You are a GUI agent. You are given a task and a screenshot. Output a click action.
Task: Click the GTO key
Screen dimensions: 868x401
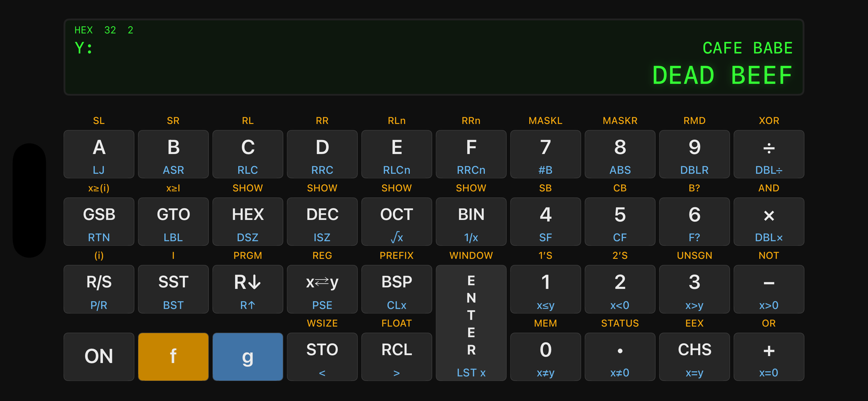[x=173, y=221]
